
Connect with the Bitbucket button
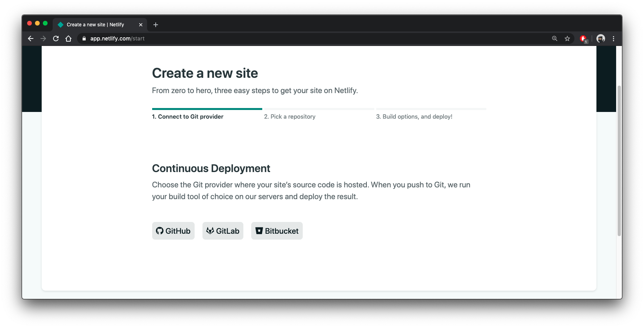point(277,231)
